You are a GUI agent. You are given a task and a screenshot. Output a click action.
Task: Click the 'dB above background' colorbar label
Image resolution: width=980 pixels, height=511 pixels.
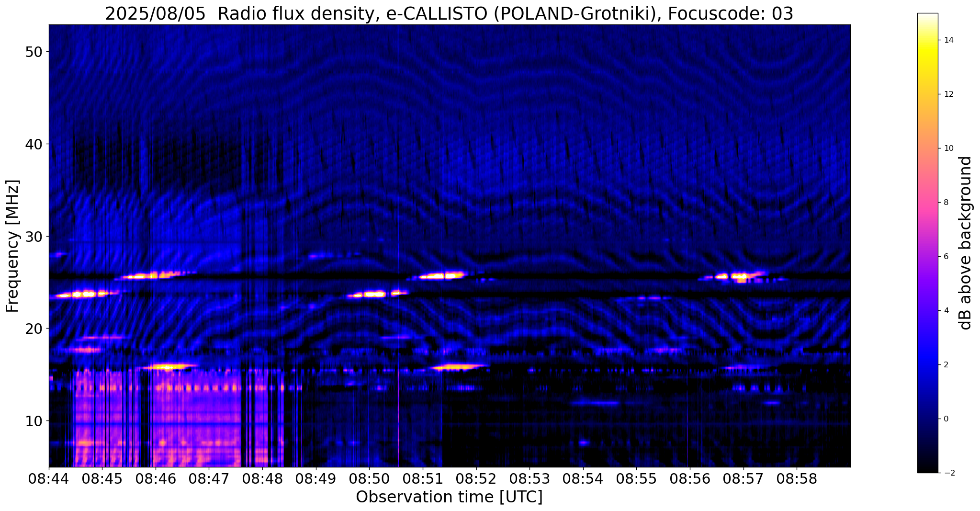click(x=966, y=243)
